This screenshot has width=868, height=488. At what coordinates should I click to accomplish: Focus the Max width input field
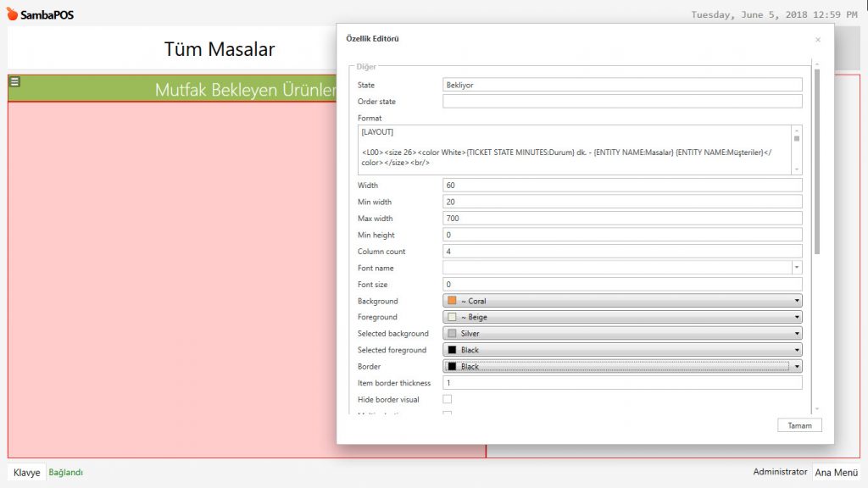(622, 219)
